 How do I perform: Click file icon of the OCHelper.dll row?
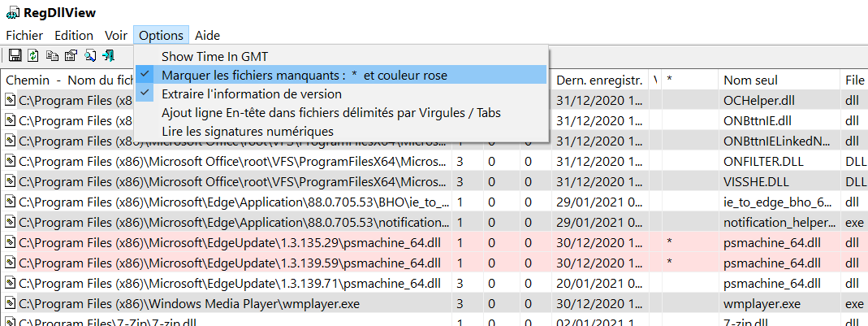(11, 100)
